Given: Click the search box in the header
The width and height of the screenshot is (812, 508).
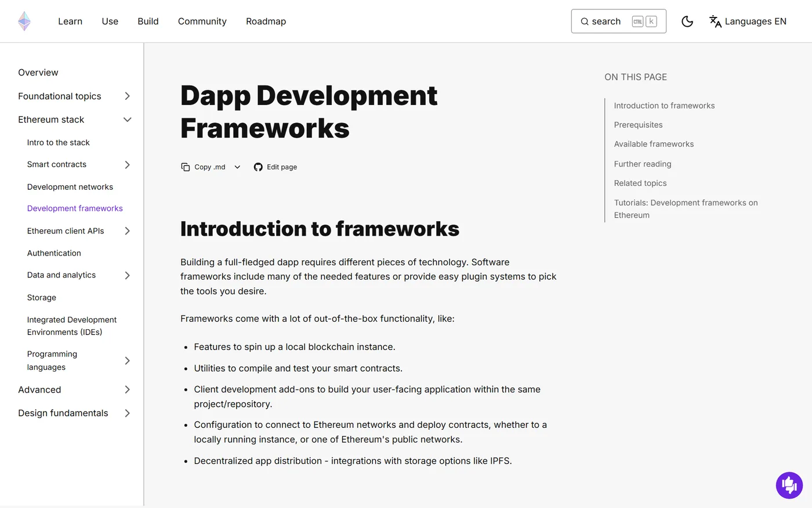Looking at the screenshot, I should pos(618,21).
